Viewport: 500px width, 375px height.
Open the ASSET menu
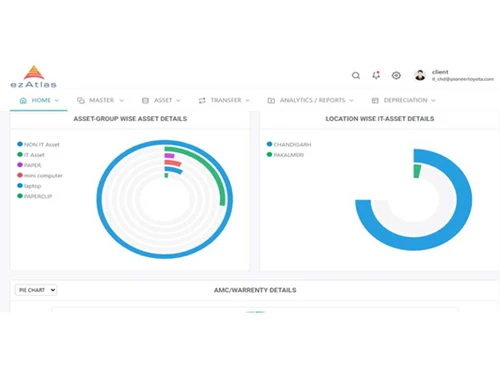click(x=161, y=100)
